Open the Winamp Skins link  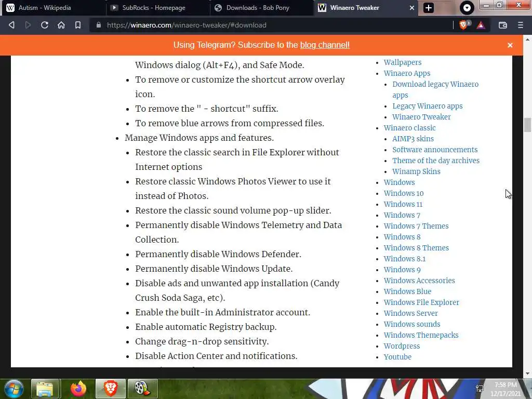coord(416,171)
